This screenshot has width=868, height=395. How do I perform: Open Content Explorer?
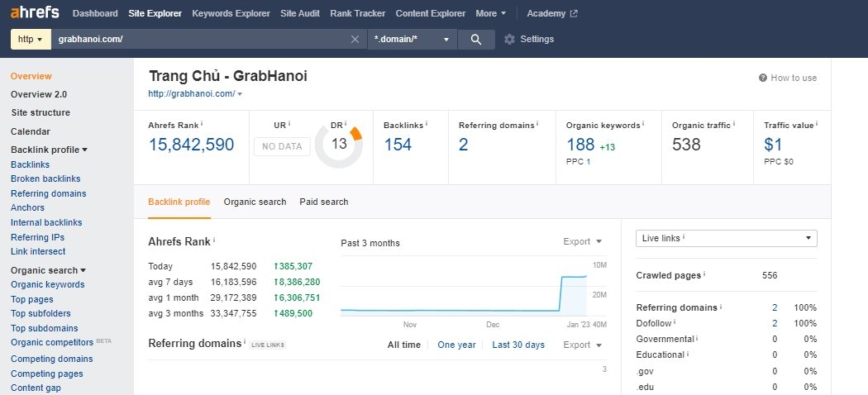click(431, 13)
